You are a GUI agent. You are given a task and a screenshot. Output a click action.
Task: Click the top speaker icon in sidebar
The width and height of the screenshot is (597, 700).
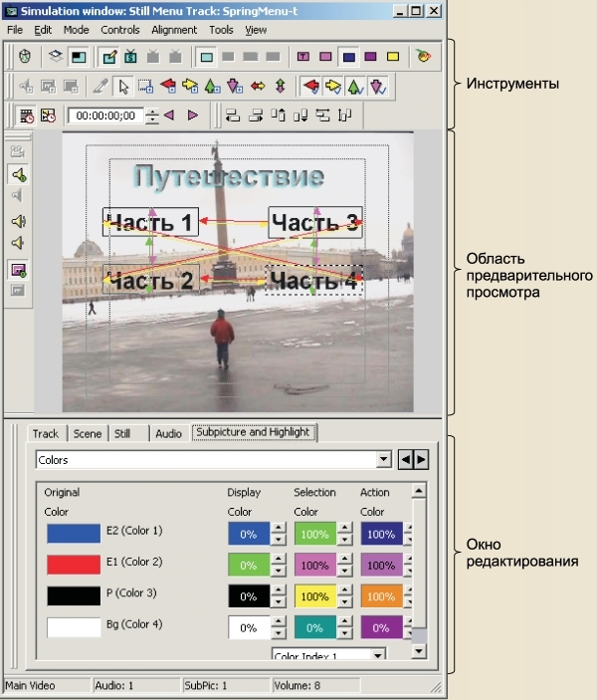[18, 175]
